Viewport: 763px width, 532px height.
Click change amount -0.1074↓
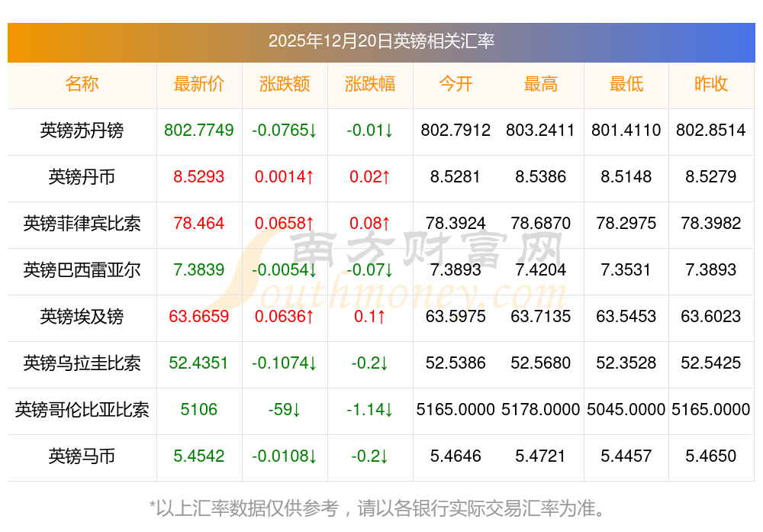point(284,363)
